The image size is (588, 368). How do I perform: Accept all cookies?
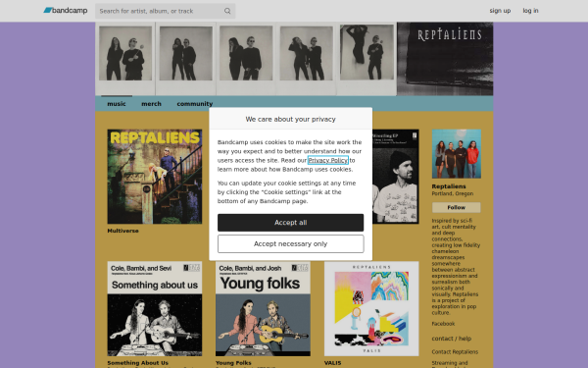tap(291, 223)
